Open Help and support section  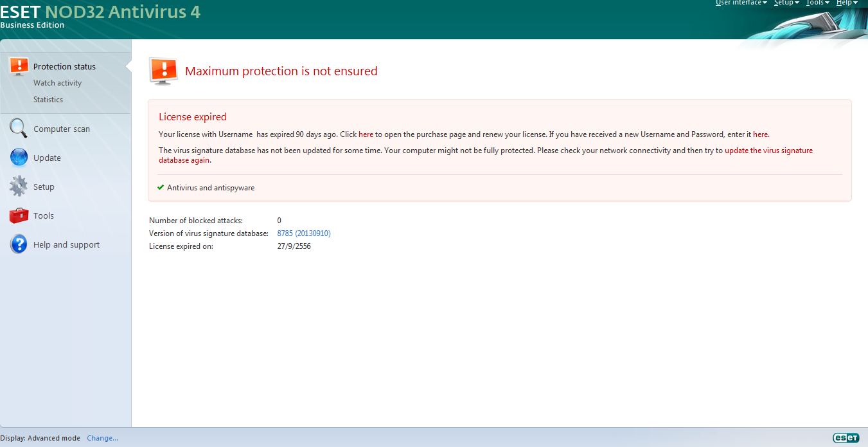click(67, 244)
